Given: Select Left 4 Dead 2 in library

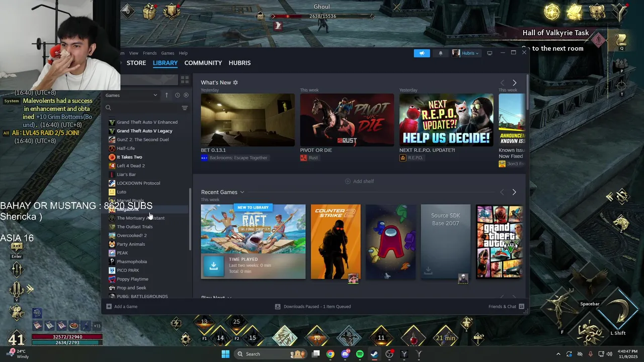Looking at the screenshot, I should coord(130,166).
